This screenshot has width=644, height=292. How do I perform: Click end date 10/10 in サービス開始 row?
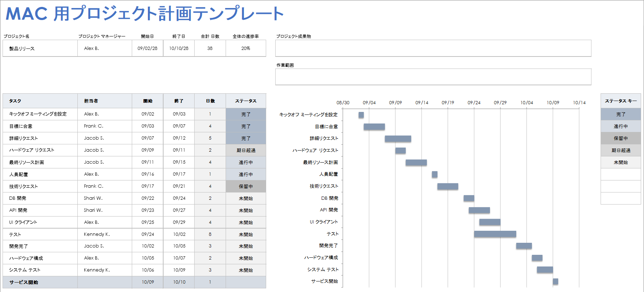click(x=179, y=282)
